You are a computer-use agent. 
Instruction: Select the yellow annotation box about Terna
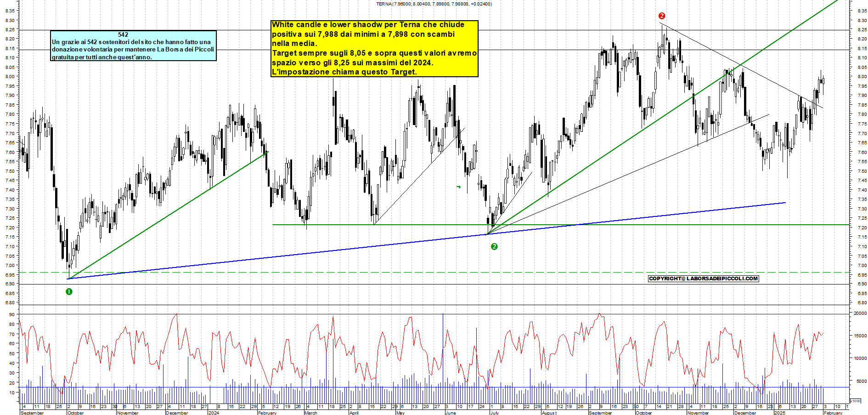coord(375,48)
